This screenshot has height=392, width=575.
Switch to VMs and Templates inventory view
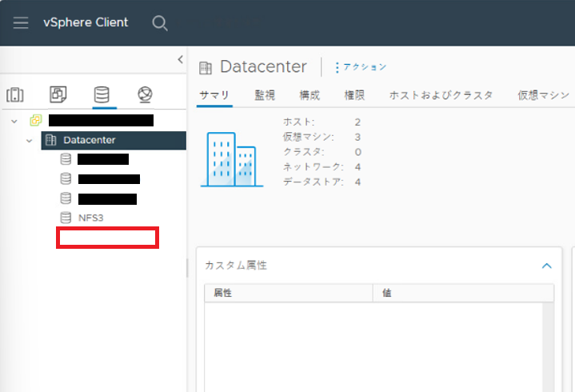click(58, 95)
